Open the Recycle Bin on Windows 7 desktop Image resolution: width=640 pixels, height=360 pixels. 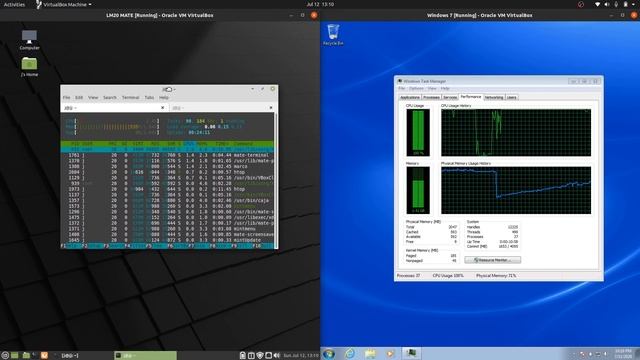pyautogui.click(x=333, y=34)
